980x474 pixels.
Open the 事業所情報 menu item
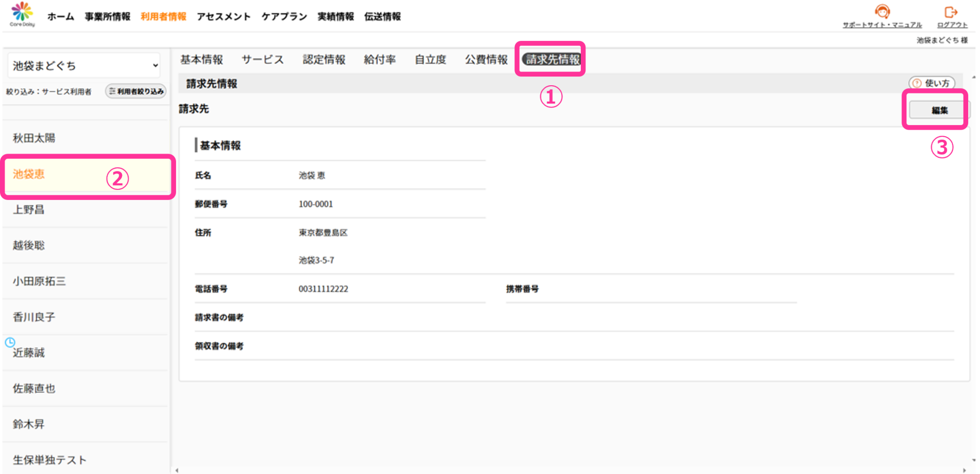[107, 17]
